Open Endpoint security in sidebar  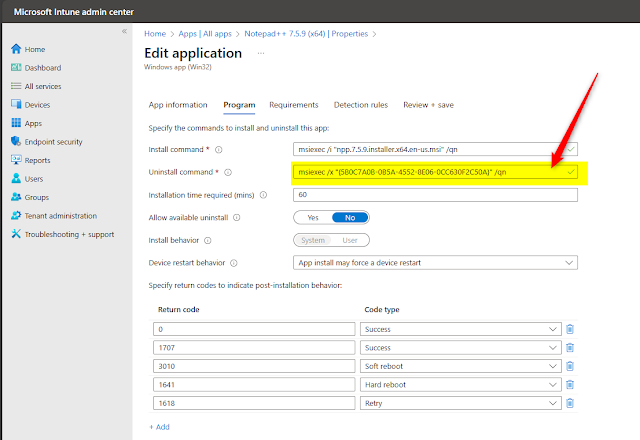coord(53,142)
